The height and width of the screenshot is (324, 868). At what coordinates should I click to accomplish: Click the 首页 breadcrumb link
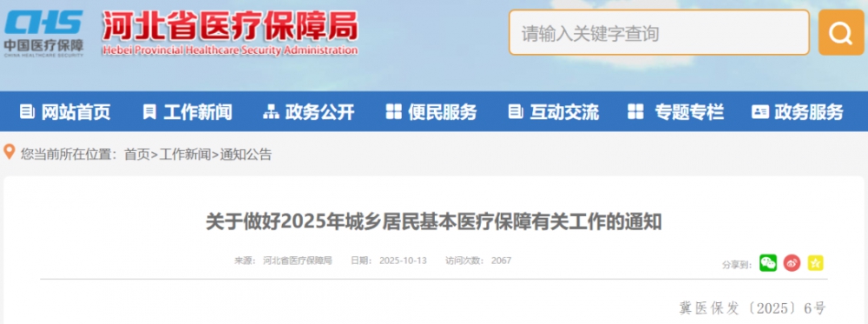[137, 155]
